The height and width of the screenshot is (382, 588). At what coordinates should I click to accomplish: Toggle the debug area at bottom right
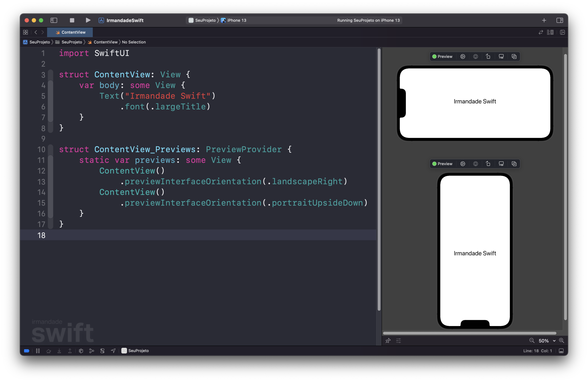pyautogui.click(x=561, y=351)
